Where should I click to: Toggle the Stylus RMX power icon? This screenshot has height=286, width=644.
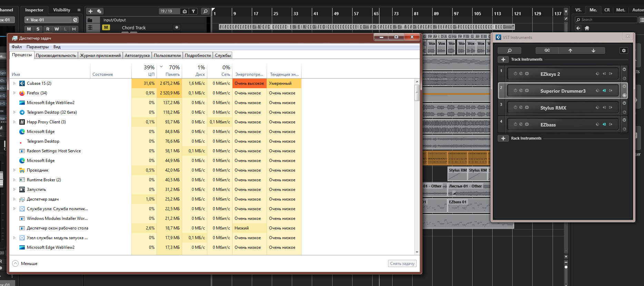click(x=515, y=108)
